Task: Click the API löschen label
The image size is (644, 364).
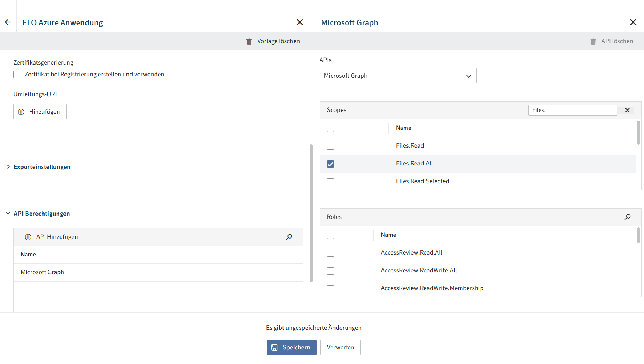Action: coord(617,41)
